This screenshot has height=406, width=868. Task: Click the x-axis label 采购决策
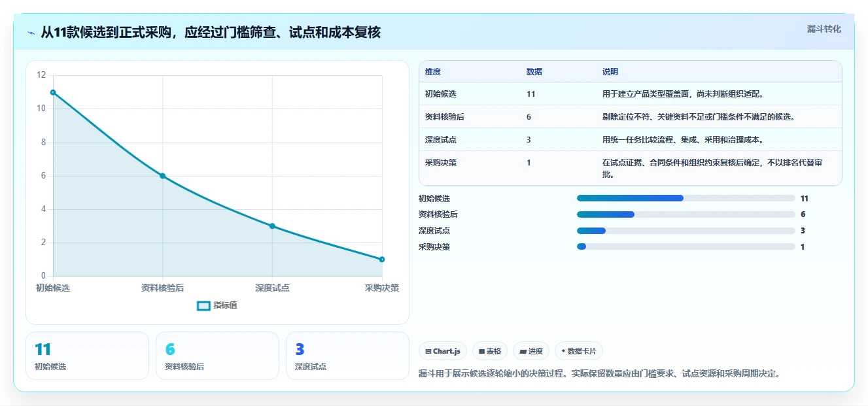[x=382, y=288]
